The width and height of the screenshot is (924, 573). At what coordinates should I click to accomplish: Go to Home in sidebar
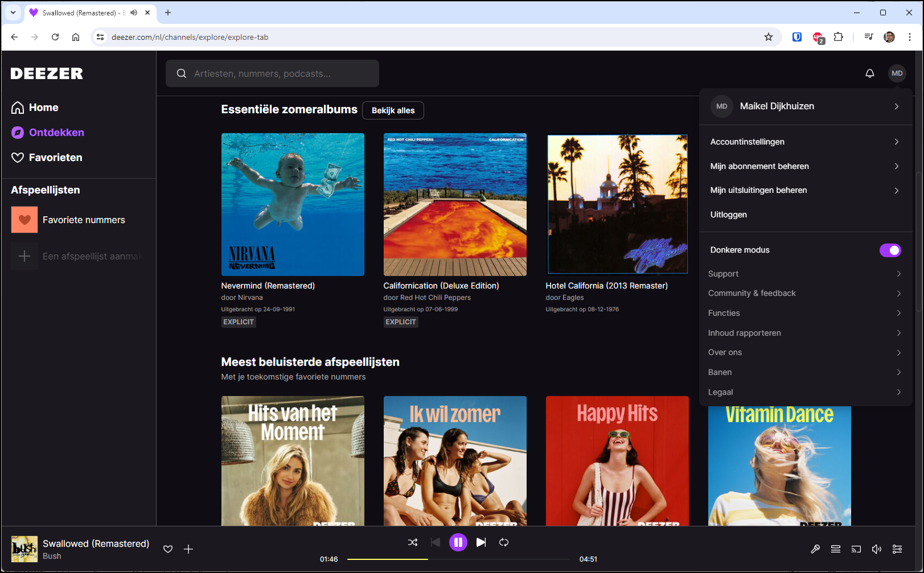point(35,108)
